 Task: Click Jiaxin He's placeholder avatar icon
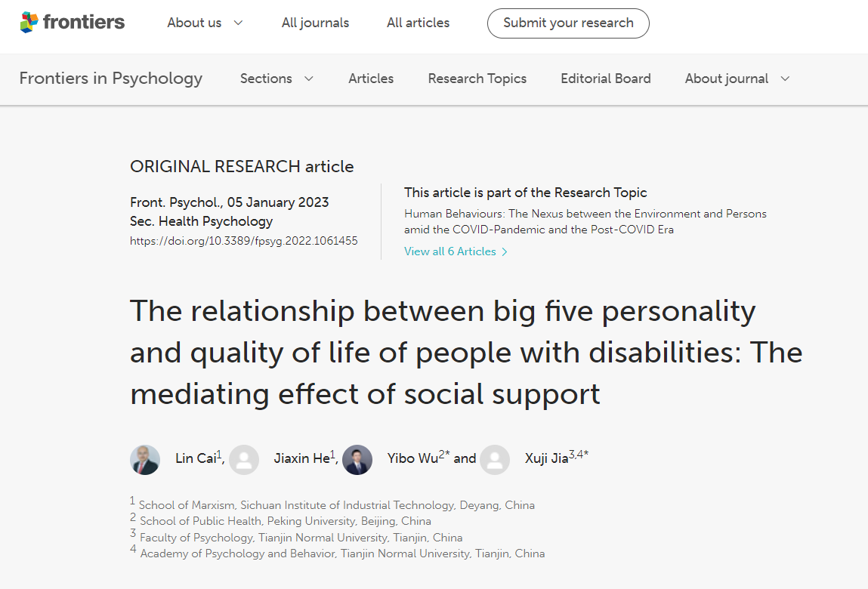pyautogui.click(x=244, y=459)
